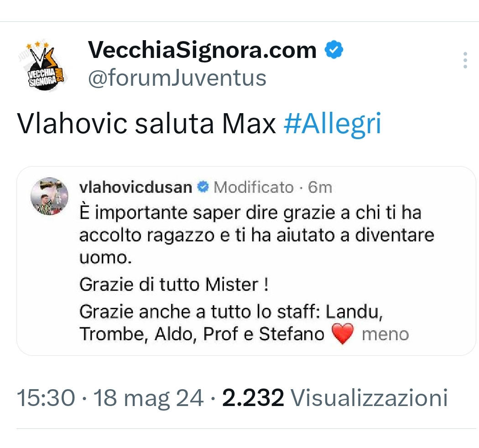This screenshot has height=448, width=479.
Task: Click the '18 mag 24' date
Action: pos(149,398)
